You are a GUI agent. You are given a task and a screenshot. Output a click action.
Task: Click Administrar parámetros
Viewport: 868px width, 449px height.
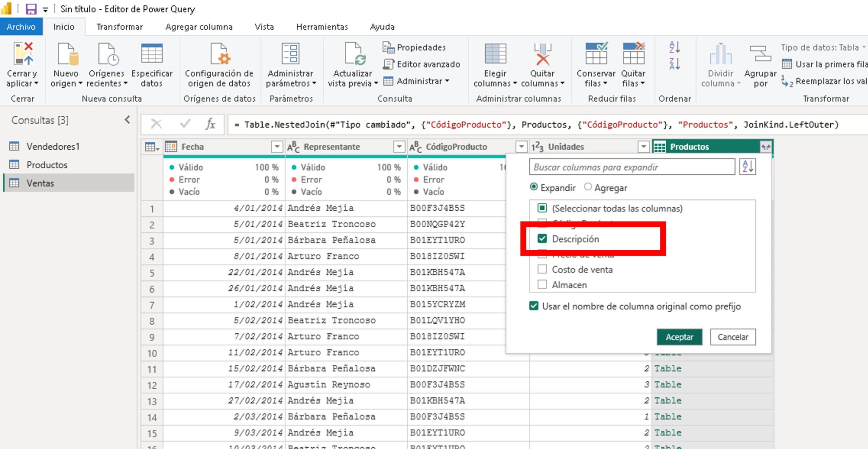pyautogui.click(x=291, y=66)
